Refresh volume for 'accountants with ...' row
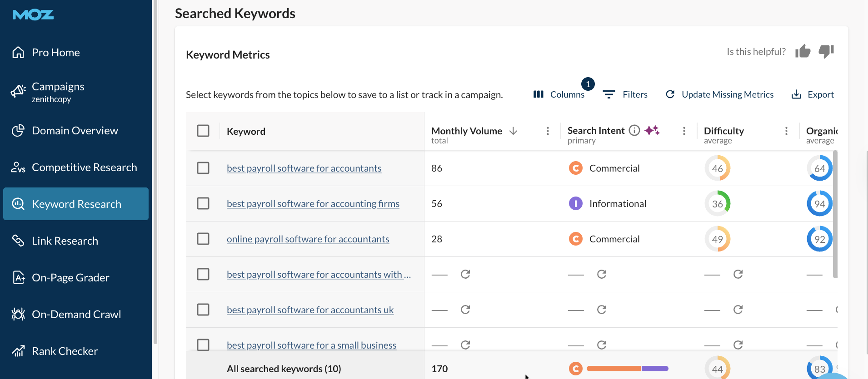The image size is (868, 379). pos(465,274)
